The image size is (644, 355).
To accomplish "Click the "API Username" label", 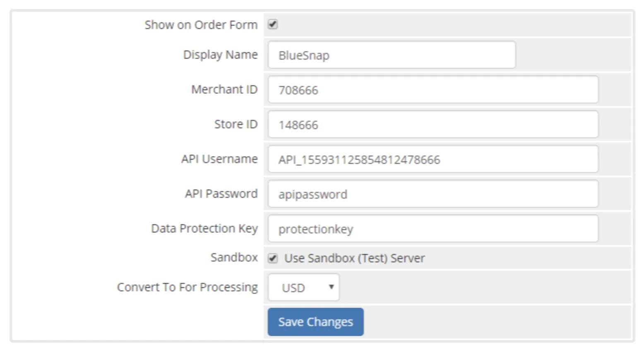I will tap(219, 159).
